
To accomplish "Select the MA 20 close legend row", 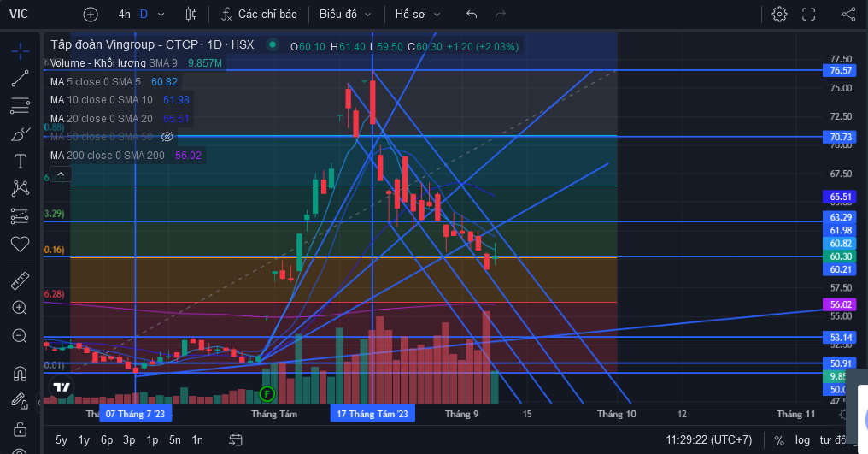I will (120, 119).
